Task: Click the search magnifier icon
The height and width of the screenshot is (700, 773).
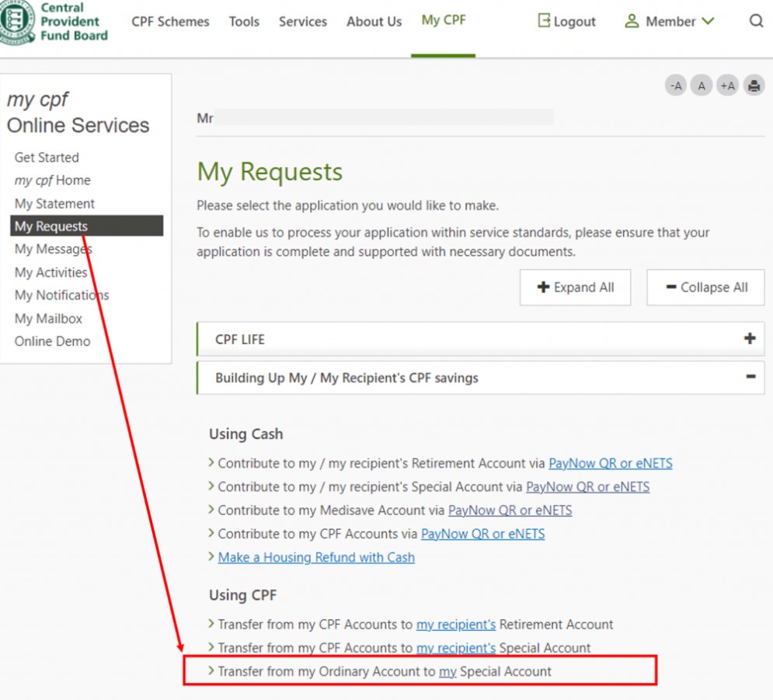Action: pos(756,22)
